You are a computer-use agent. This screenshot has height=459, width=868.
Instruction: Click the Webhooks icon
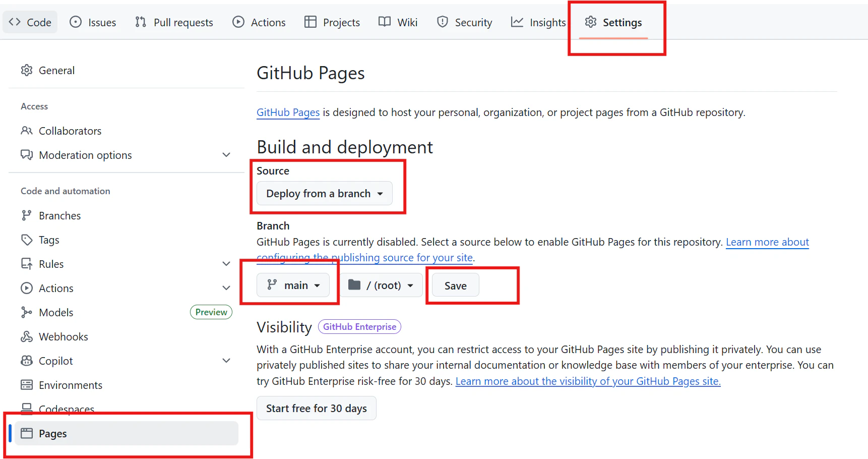(x=27, y=337)
